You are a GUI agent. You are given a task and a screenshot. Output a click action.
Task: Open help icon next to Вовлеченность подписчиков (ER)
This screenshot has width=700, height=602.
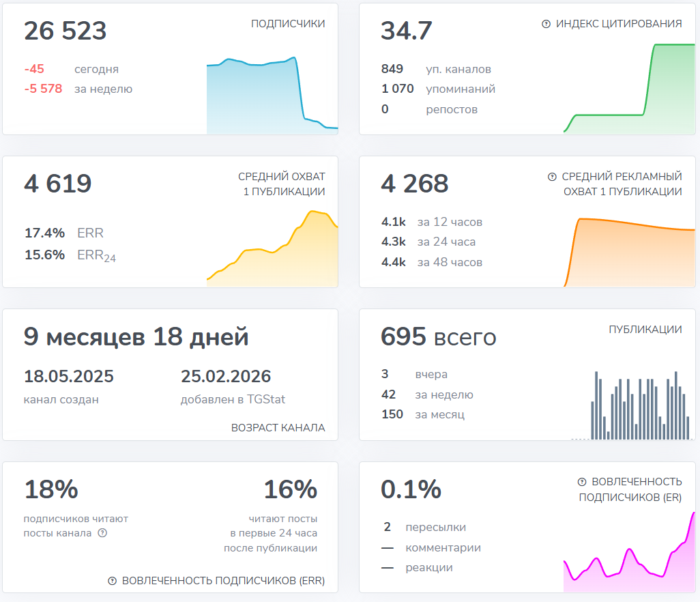click(582, 482)
